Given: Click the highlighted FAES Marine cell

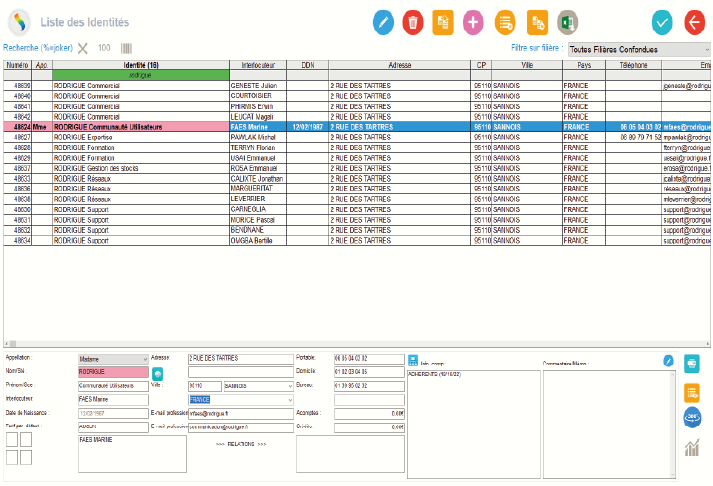Looking at the screenshot, I should click(258, 127).
